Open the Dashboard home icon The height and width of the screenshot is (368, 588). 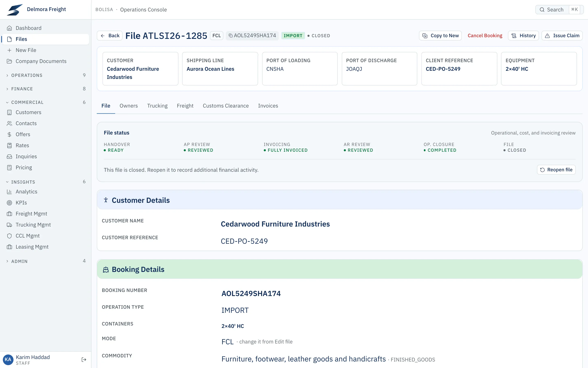(x=9, y=28)
